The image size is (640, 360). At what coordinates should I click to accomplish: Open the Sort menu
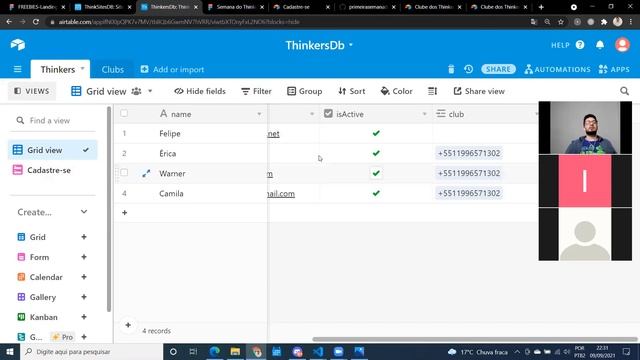pos(351,91)
